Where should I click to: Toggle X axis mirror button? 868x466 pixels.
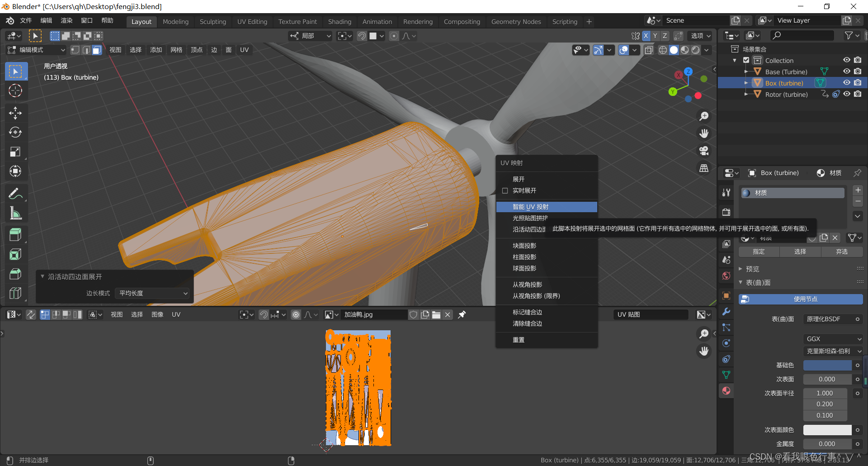(x=646, y=36)
